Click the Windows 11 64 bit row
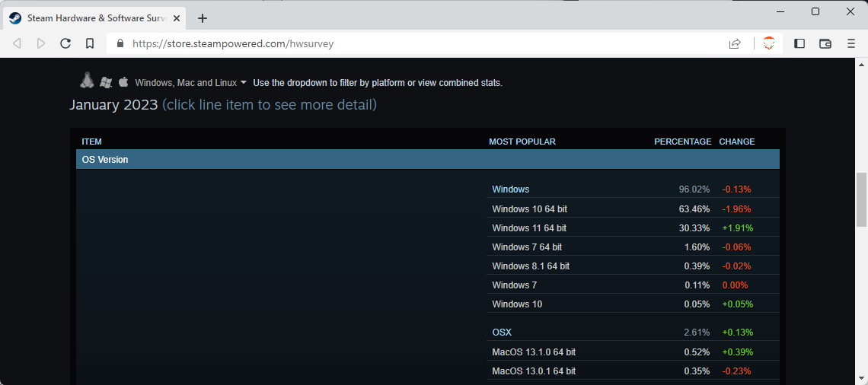Image resolution: width=868 pixels, height=385 pixels. 633,228
